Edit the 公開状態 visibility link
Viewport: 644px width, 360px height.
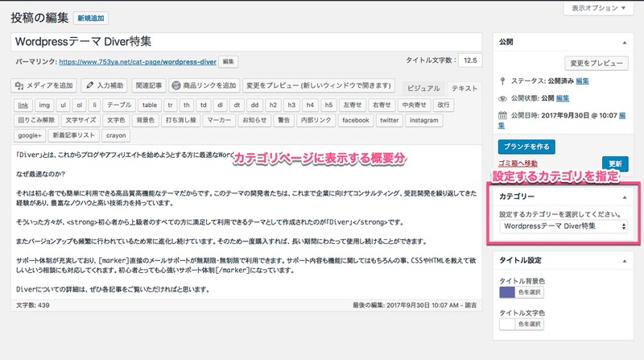[x=562, y=98]
